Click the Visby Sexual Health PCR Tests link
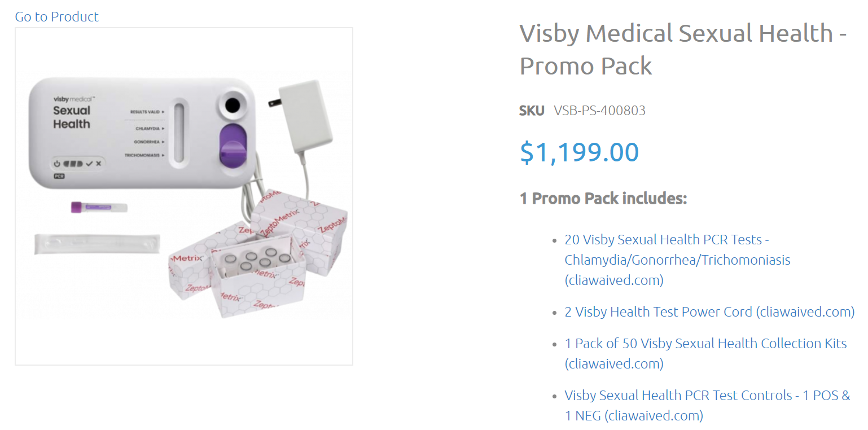Image resolution: width=868 pixels, height=430 pixels. [x=666, y=239]
